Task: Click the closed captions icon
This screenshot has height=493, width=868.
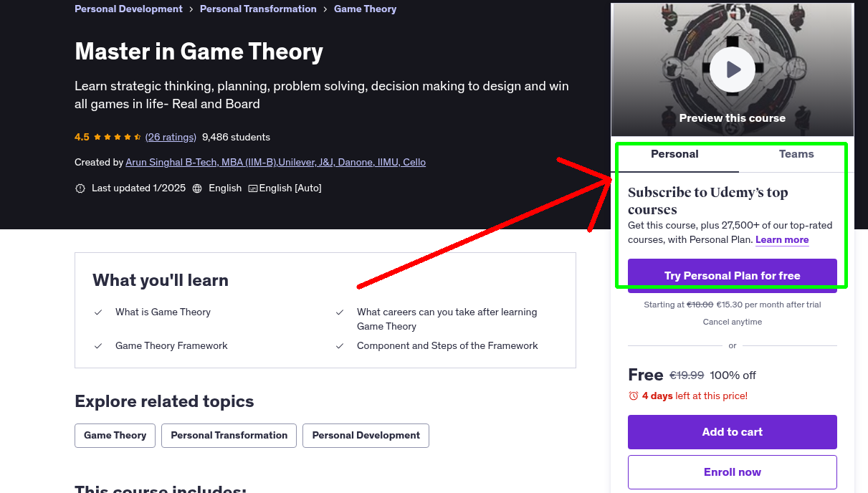Action: pos(253,188)
